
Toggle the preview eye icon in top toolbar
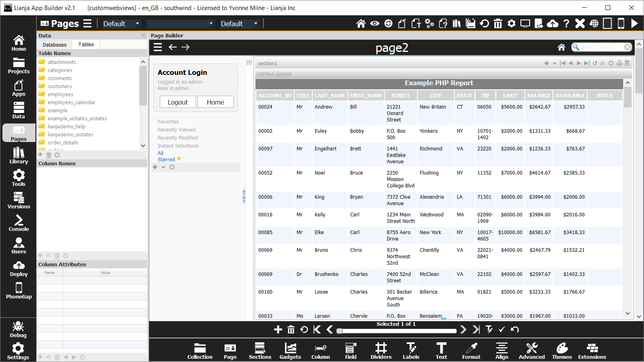[x=375, y=24]
